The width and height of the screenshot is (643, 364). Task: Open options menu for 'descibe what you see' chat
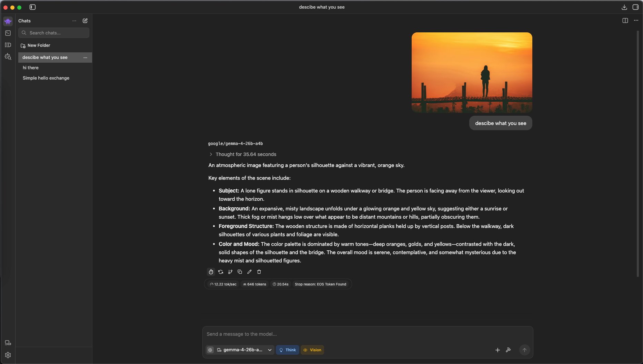pos(85,58)
